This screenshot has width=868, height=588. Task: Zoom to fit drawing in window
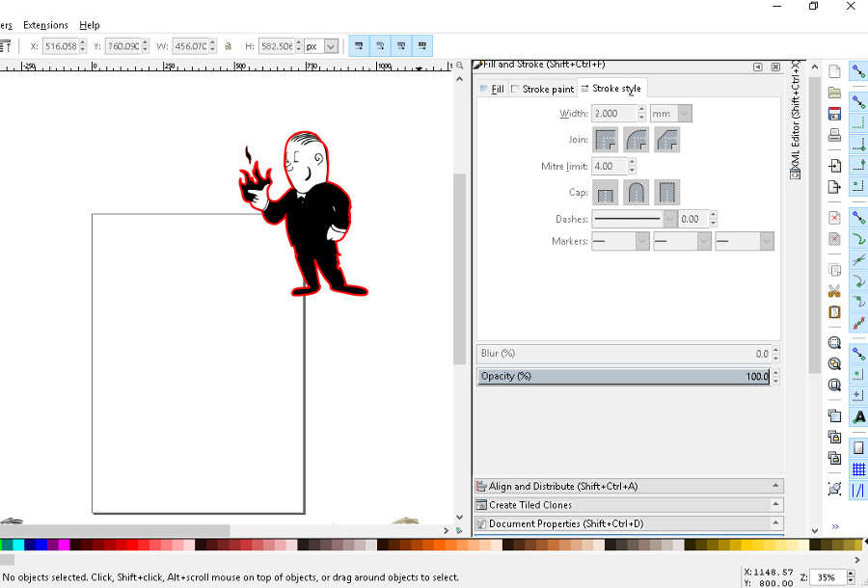coord(834,364)
